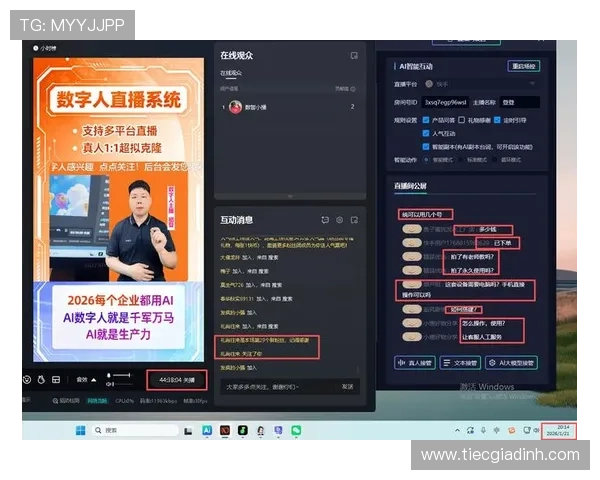
Task: Click the room ID input field
Action: click(445, 102)
